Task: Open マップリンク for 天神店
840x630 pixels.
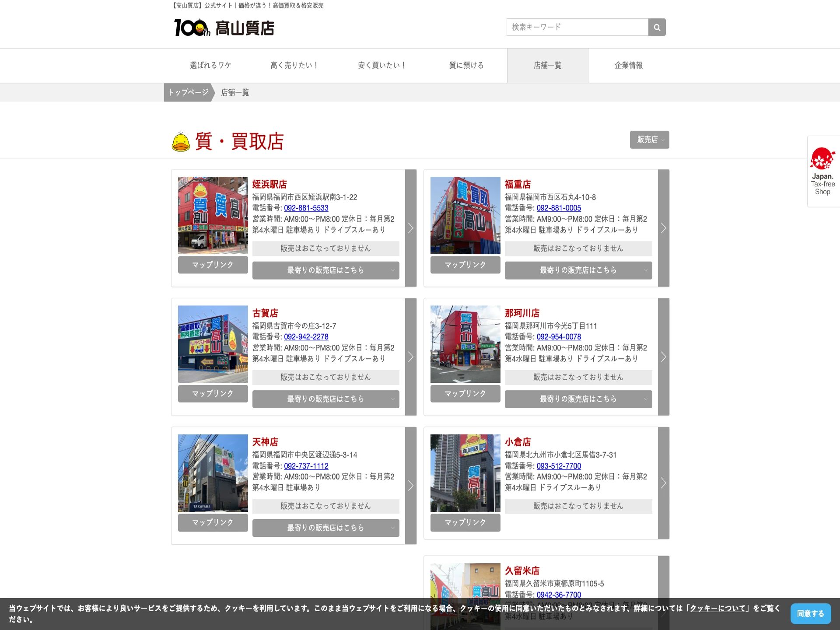Action: [213, 523]
